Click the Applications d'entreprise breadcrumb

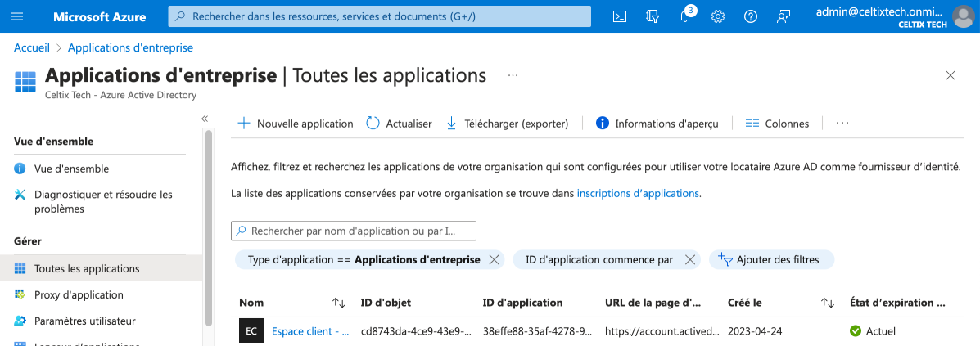point(131,47)
